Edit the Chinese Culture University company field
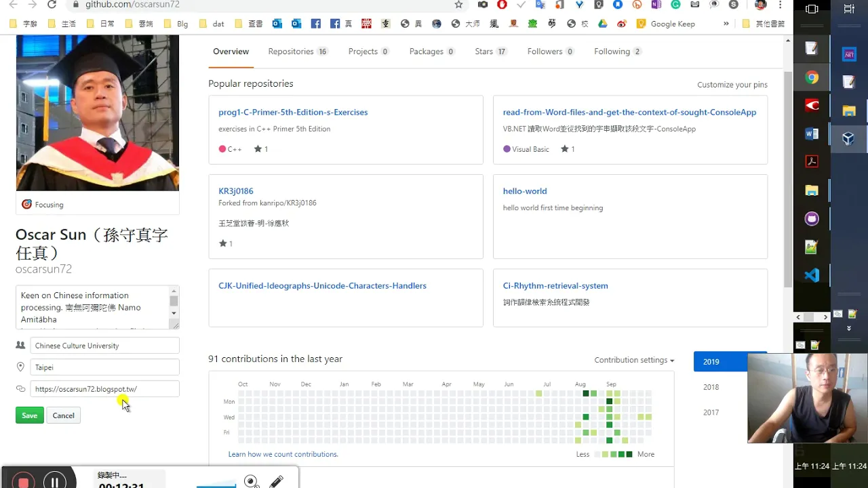 click(104, 346)
